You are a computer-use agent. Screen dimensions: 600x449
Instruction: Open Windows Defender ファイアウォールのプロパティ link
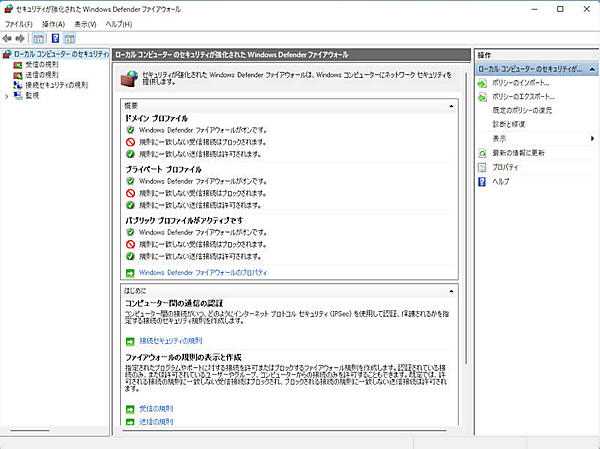203,272
